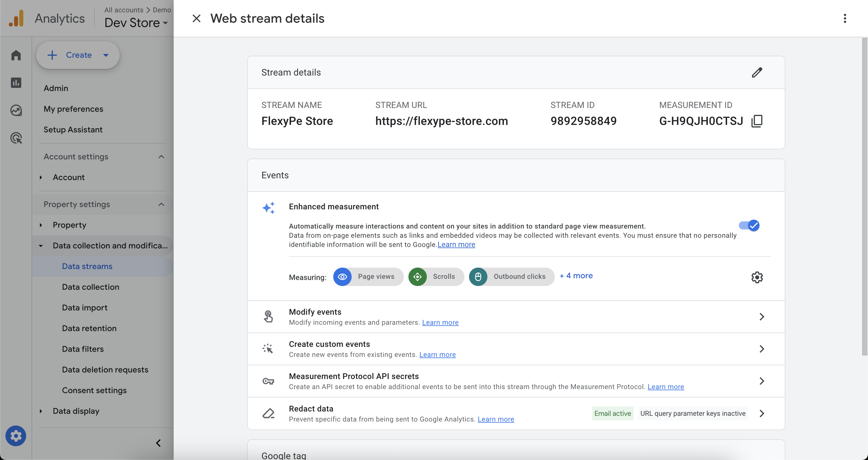The image size is (868, 460).
Task: Select Data retention in the admin menu
Action: pos(89,328)
